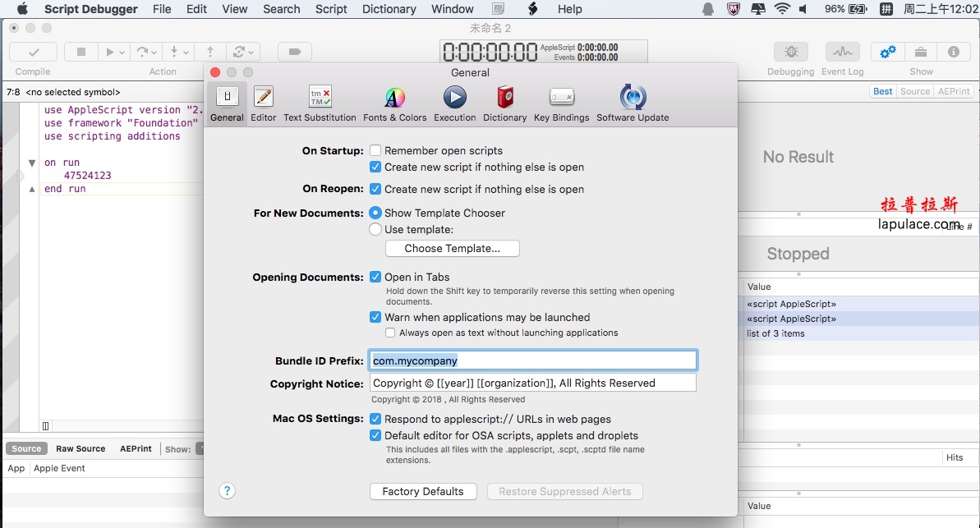Screen dimensions: 980x528
Task: Click the Step Into toolbar button
Action: pos(174,52)
